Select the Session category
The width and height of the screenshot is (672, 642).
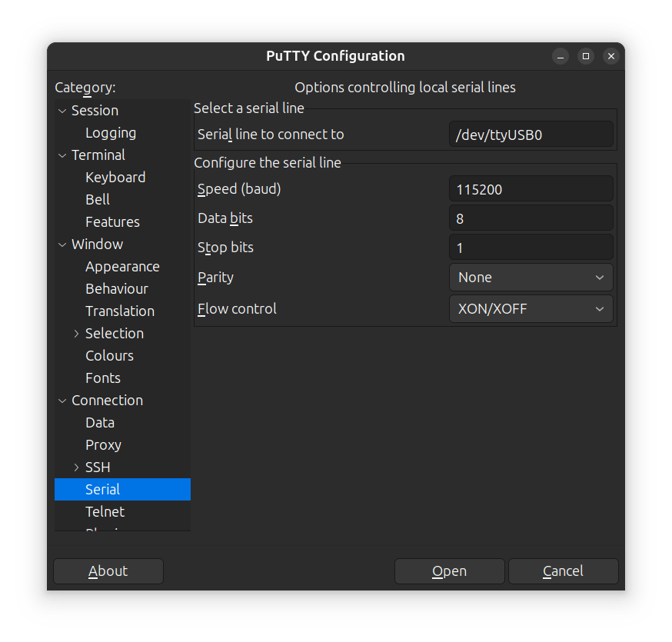(x=95, y=111)
